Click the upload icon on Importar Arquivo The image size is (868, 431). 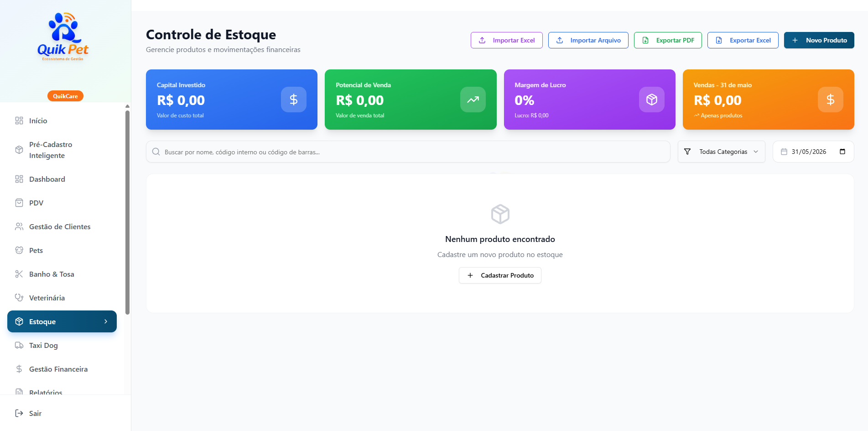[560, 40]
